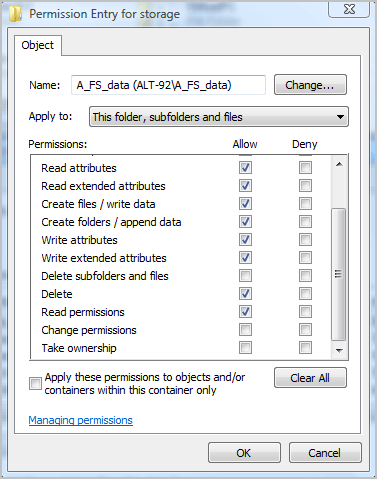
Task: Check Deny for Read extended attributes
Action: (305, 185)
